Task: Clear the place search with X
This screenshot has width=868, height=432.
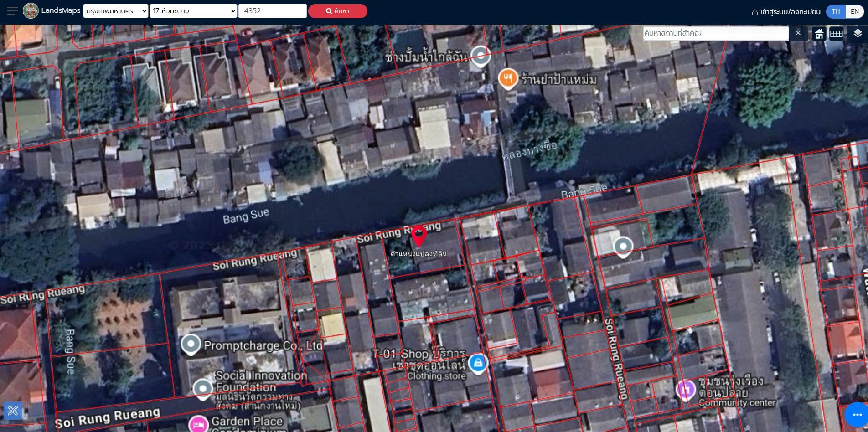Action: pos(798,33)
